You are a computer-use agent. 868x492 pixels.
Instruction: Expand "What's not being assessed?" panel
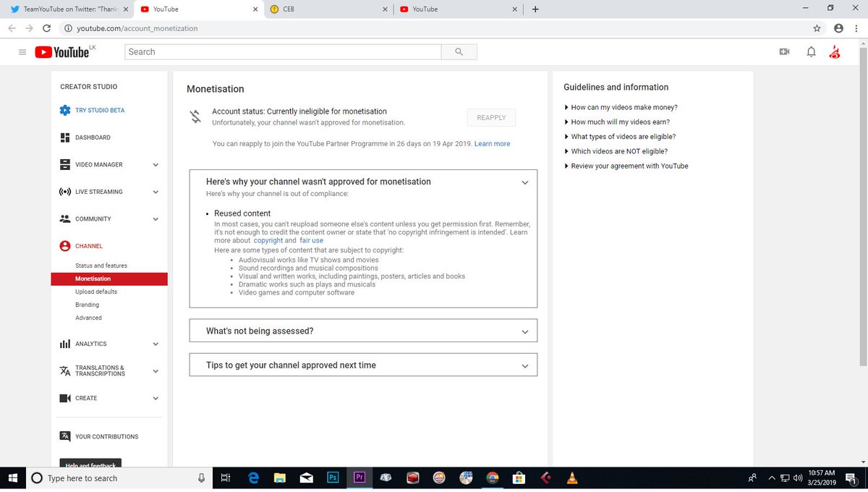pos(525,331)
